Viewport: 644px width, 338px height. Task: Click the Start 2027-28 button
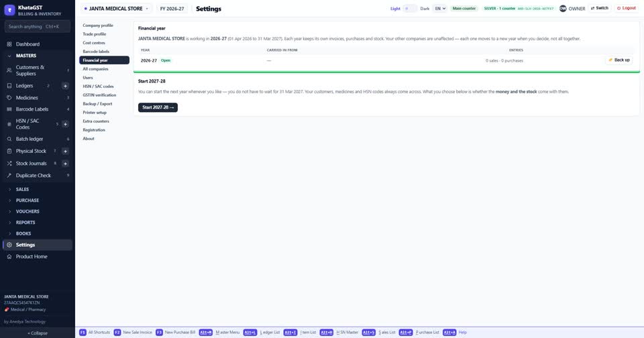tap(158, 107)
